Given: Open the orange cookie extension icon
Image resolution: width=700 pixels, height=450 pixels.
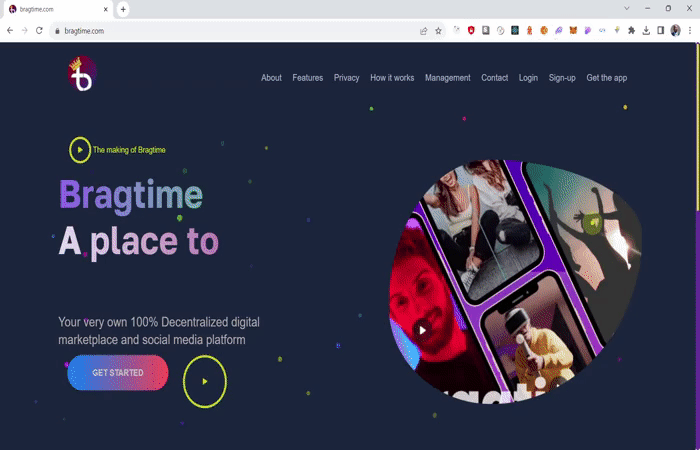Looking at the screenshot, I should point(544,30).
